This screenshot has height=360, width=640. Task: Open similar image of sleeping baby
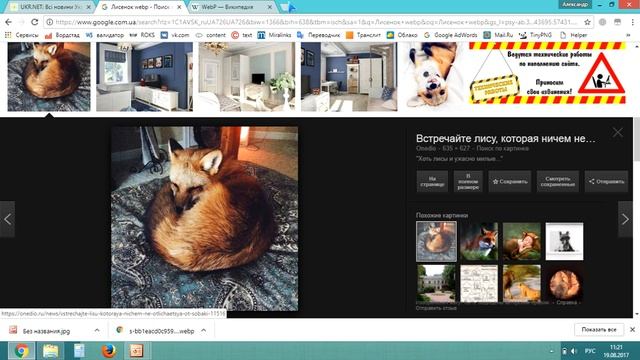click(522, 241)
